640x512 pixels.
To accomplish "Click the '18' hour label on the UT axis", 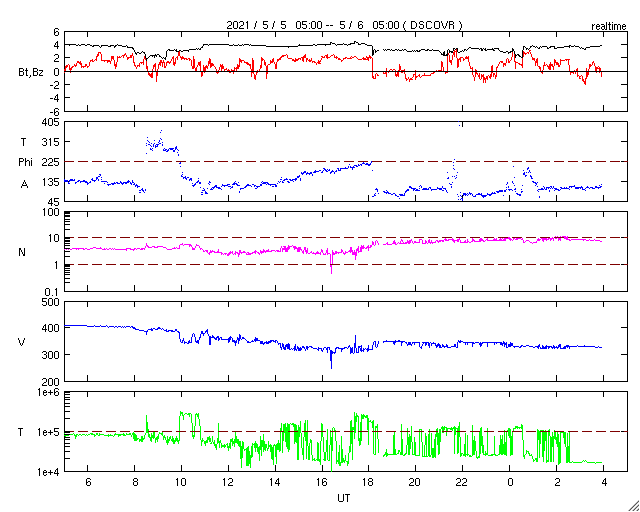I will [x=369, y=483].
